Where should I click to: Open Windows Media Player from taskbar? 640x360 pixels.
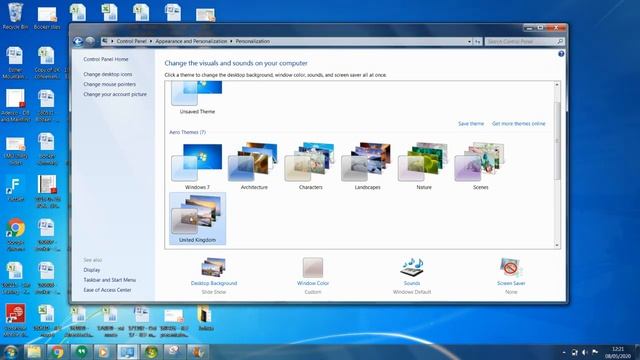tap(104, 352)
